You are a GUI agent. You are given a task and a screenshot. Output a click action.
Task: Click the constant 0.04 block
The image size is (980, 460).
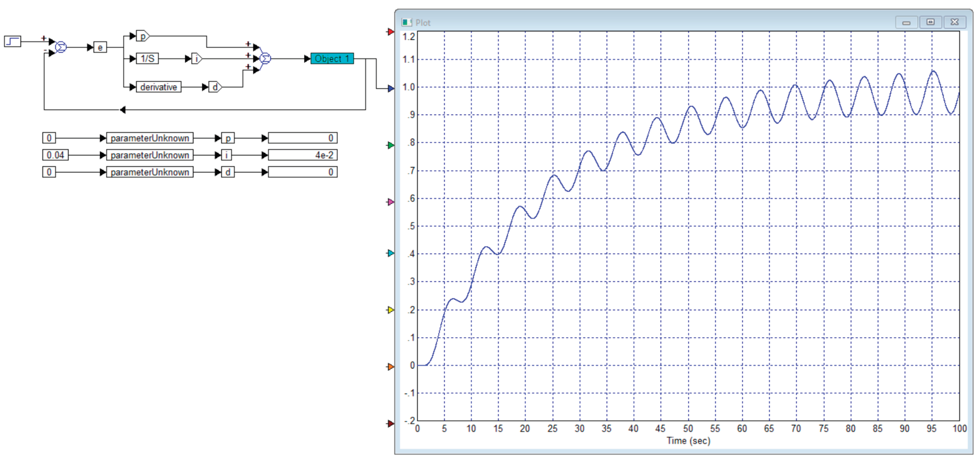pos(55,155)
